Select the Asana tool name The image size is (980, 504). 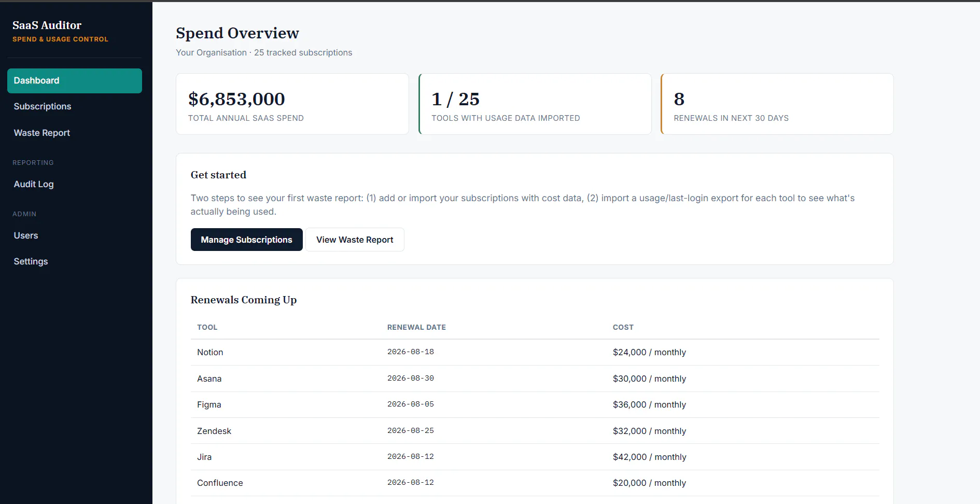209,379
